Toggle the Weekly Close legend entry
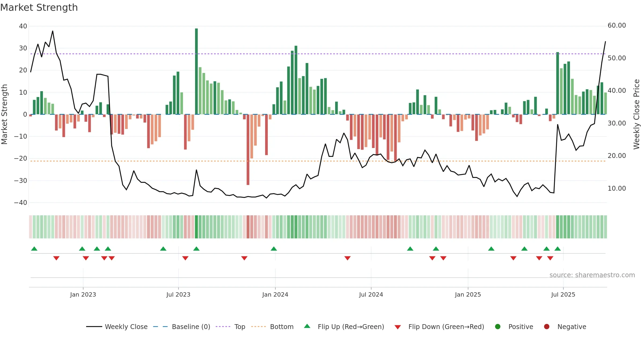 [x=117, y=327]
